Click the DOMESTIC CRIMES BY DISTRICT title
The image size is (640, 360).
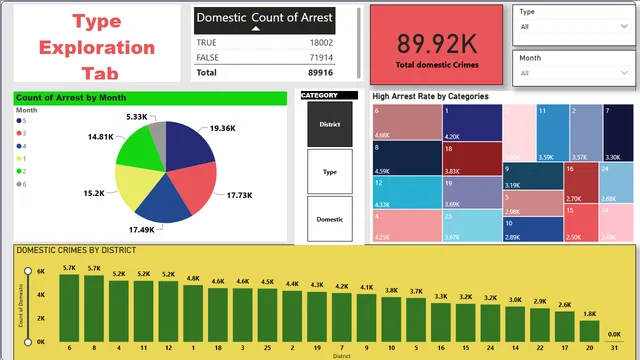click(x=76, y=250)
